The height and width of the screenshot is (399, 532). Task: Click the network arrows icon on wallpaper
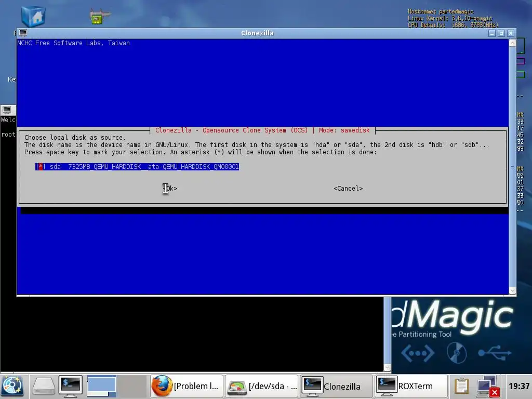[418, 353]
